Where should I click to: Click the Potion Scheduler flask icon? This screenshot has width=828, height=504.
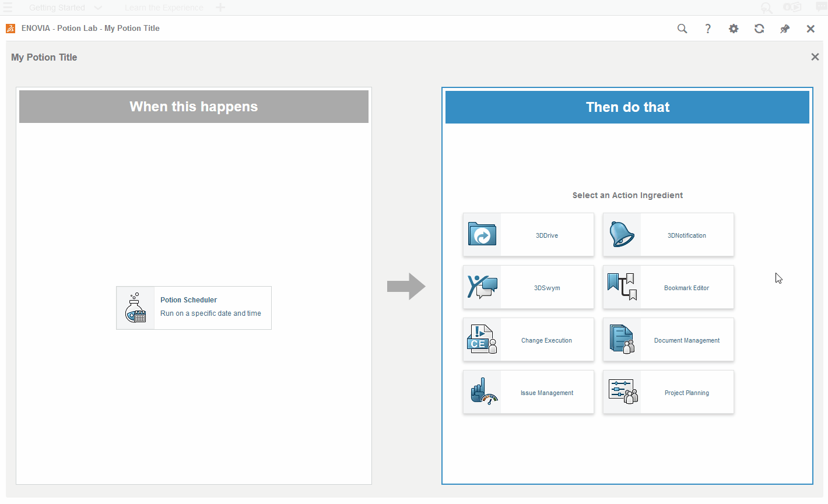[x=136, y=308]
